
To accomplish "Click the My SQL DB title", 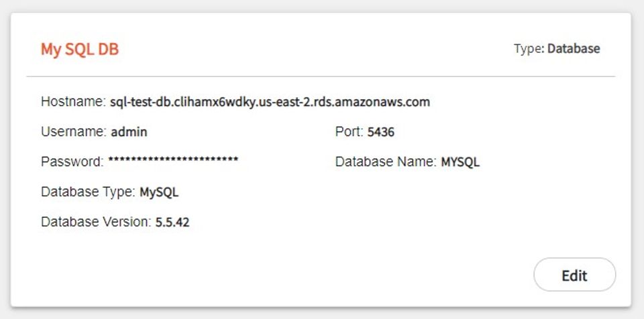I will 80,50.
